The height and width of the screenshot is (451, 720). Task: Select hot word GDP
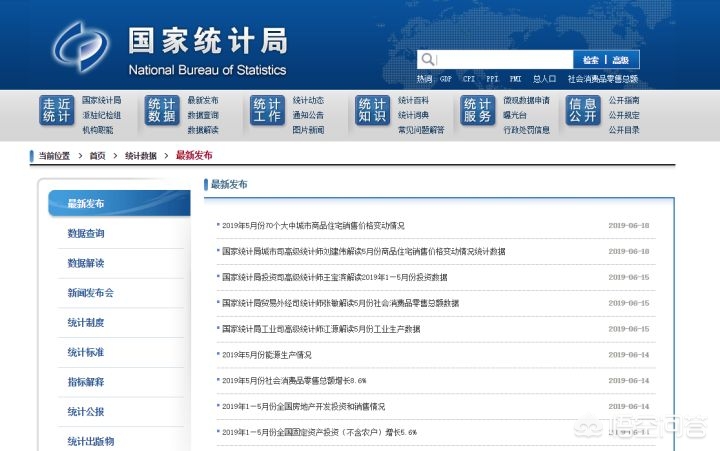pos(445,79)
